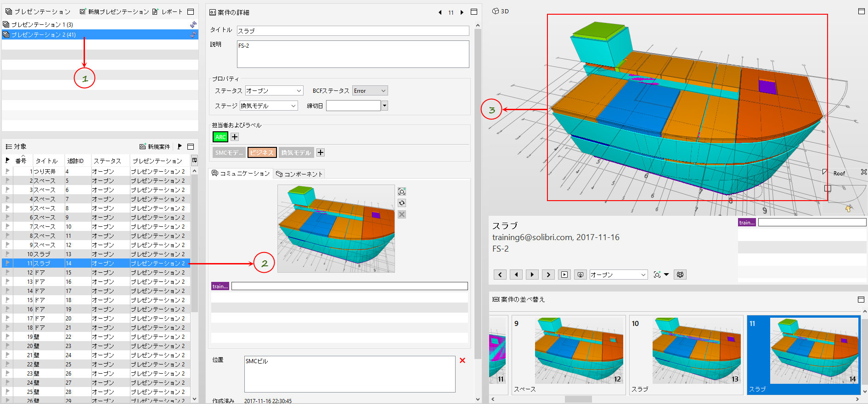Switch to the コンポーネント tab
The height and width of the screenshot is (404, 868).
[x=299, y=174]
